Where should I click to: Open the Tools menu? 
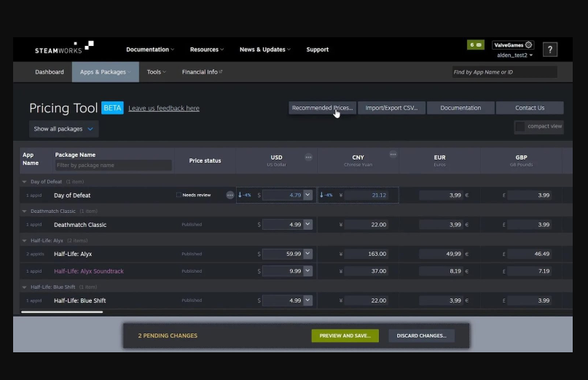[156, 72]
